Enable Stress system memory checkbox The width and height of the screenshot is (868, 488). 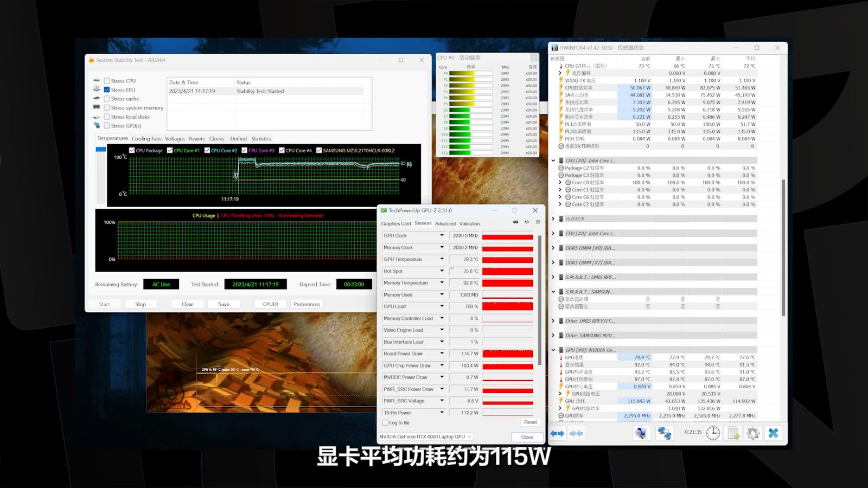107,108
